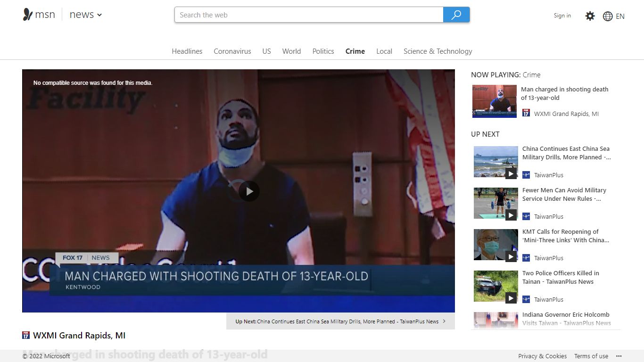644x362 pixels.
Task: Click the Sign in link
Action: (562, 16)
